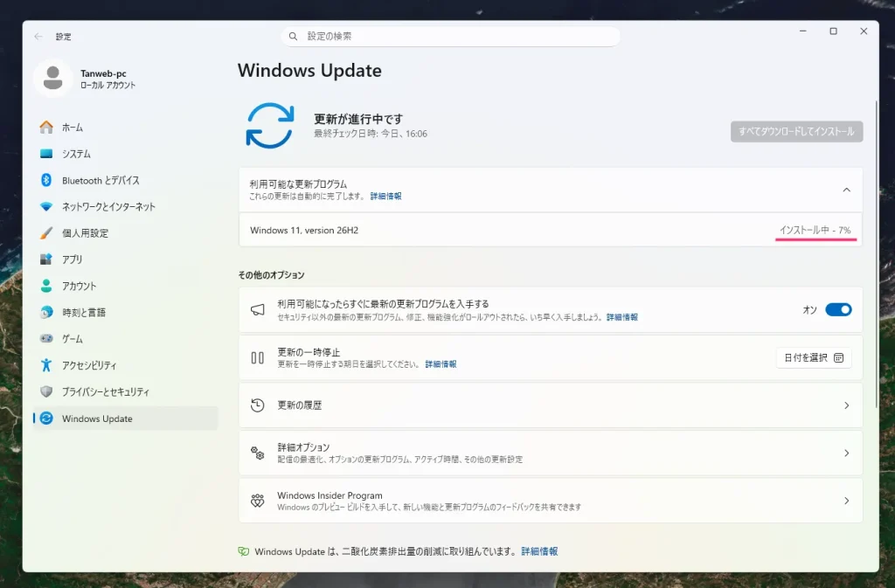Click the プライバシーとセキュリティ shield icon
Image resolution: width=895 pixels, height=588 pixels.
[x=46, y=391]
